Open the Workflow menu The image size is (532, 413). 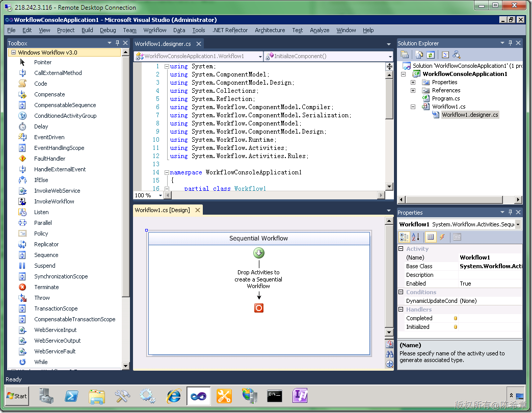(155, 30)
